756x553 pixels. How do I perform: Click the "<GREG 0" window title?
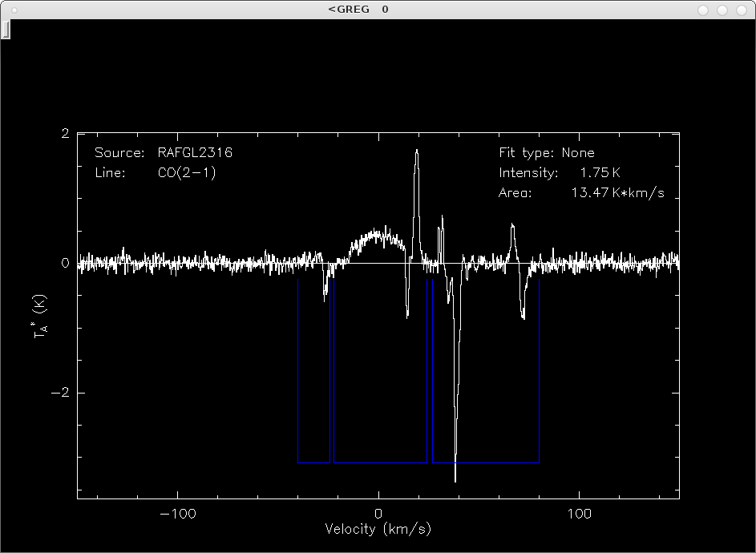[358, 9]
